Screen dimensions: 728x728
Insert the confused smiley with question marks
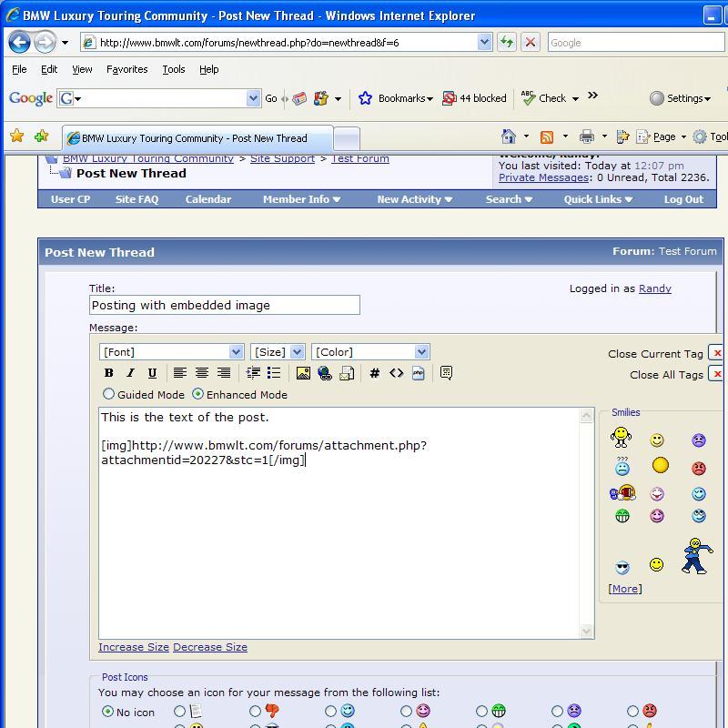click(x=622, y=466)
